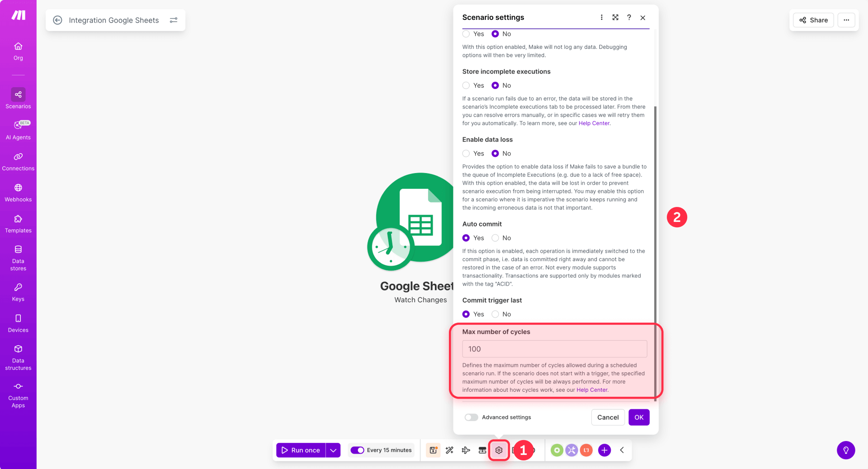The image size is (868, 469).
Task: Open Templates in the sidebar
Action: 18,224
